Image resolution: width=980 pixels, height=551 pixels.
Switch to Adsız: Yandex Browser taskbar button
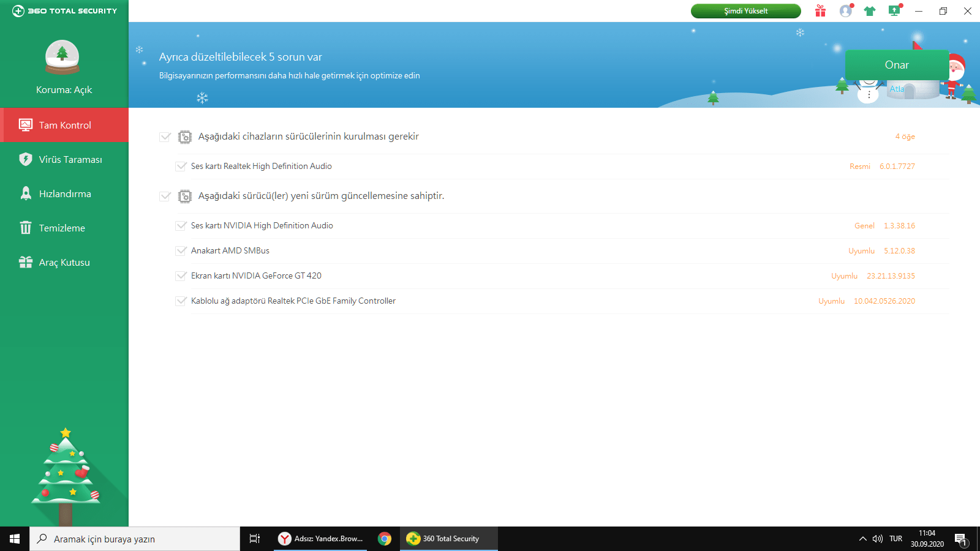pos(320,539)
